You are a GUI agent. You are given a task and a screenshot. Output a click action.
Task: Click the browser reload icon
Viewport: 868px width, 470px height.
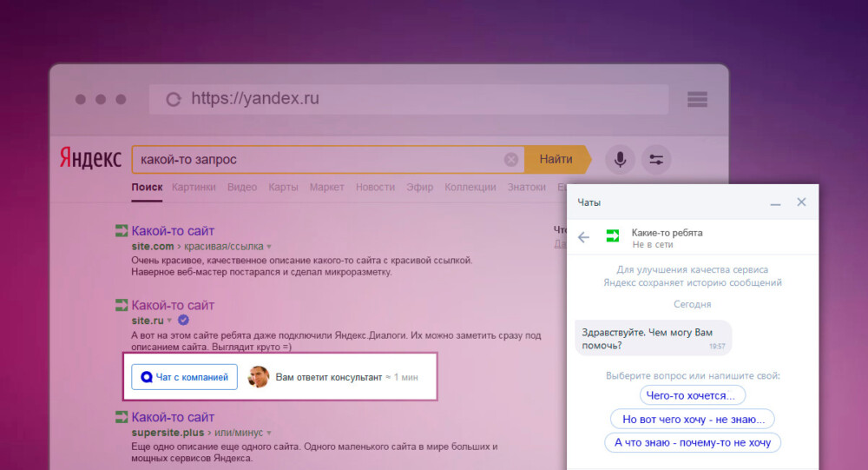(x=174, y=100)
